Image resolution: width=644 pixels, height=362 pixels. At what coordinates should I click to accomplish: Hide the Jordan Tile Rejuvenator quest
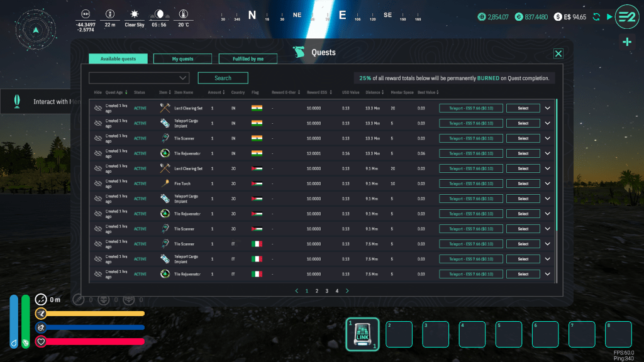pyautogui.click(x=97, y=214)
